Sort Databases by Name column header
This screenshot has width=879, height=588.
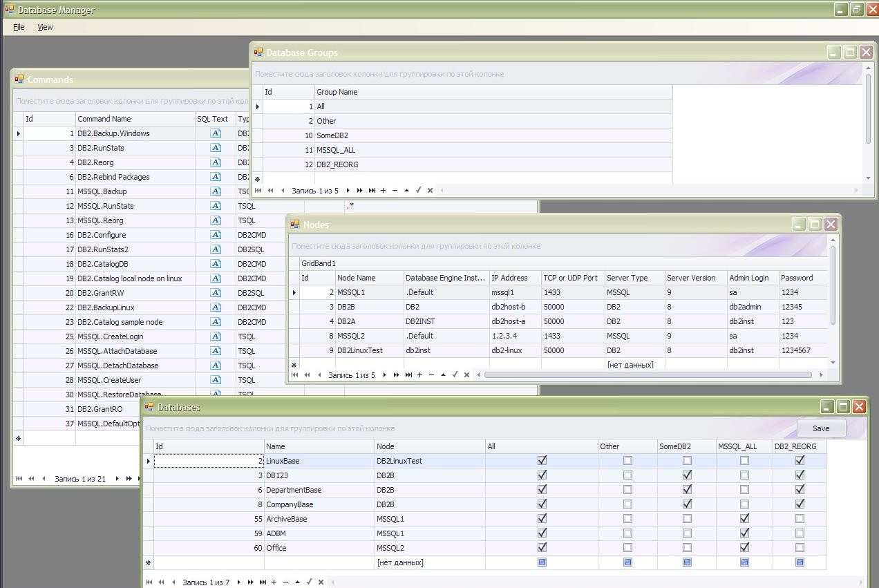(x=319, y=446)
